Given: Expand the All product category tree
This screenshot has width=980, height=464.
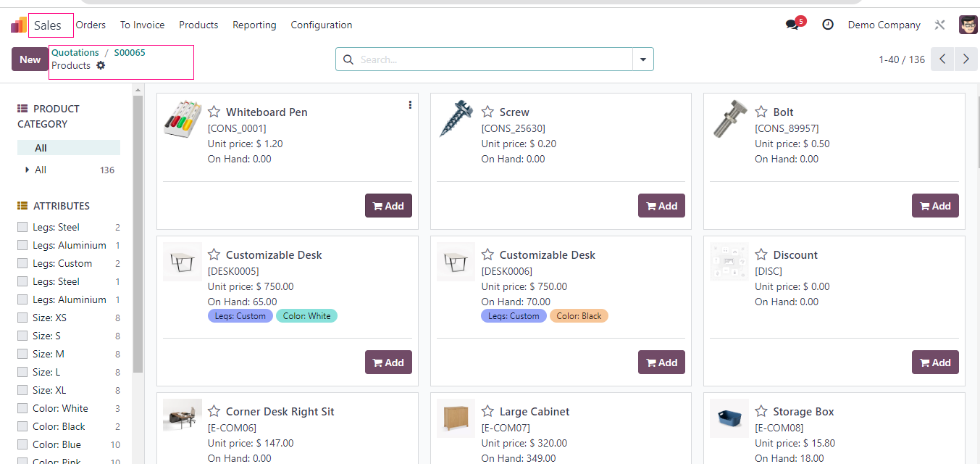Looking at the screenshot, I should pyautogui.click(x=28, y=170).
